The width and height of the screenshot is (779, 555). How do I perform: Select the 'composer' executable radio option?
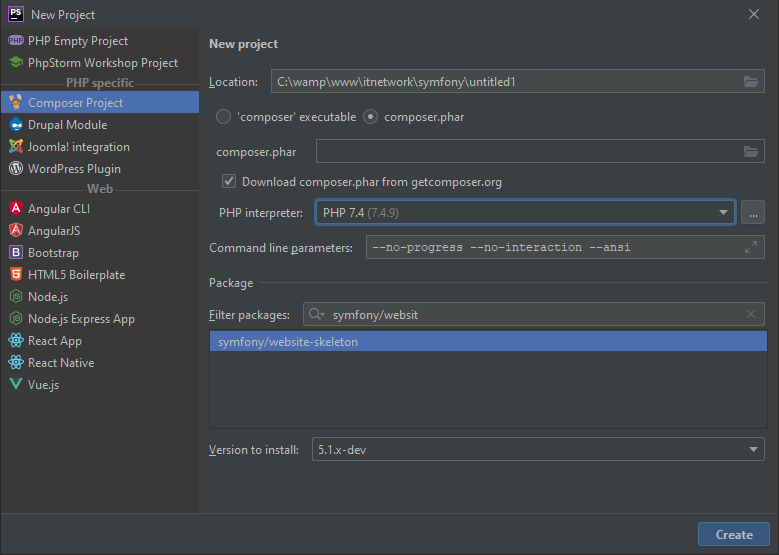pyautogui.click(x=223, y=117)
